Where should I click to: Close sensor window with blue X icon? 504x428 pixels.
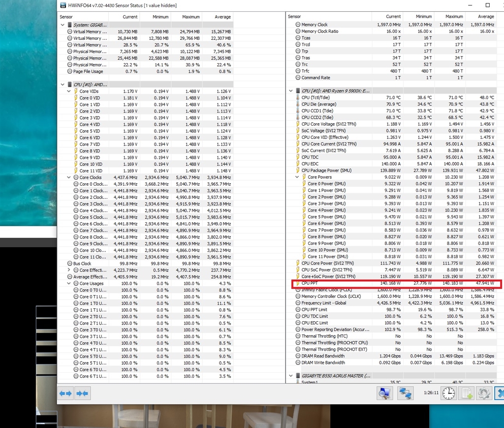tap(500, 393)
